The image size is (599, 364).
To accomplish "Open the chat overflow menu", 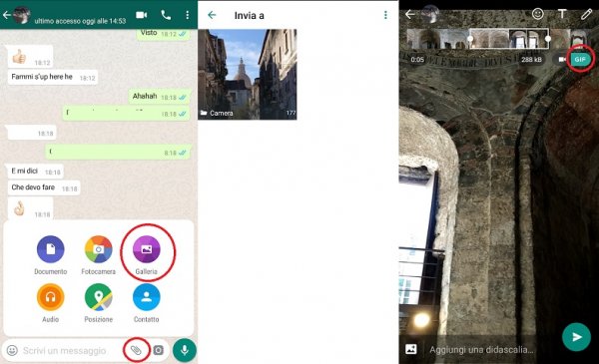I will [188, 15].
